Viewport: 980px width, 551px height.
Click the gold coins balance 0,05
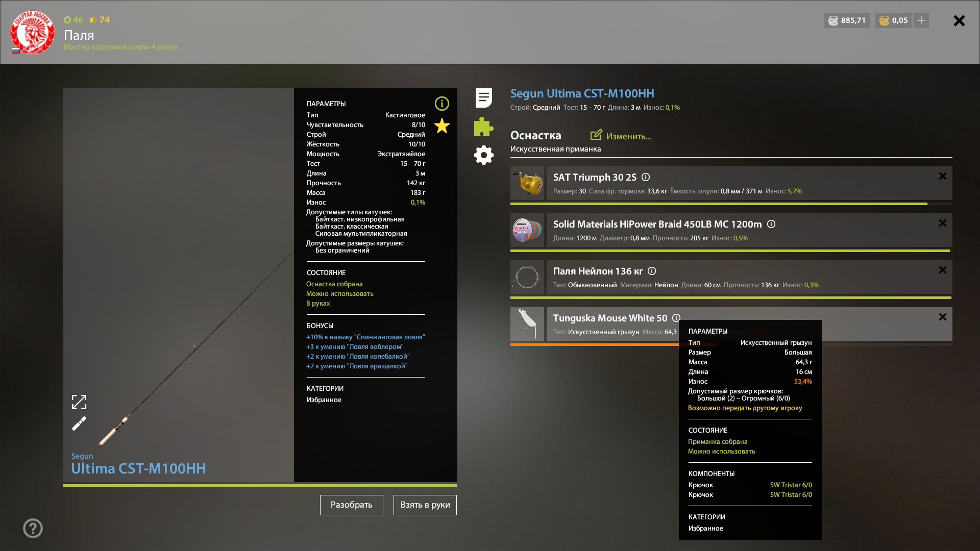tap(893, 20)
